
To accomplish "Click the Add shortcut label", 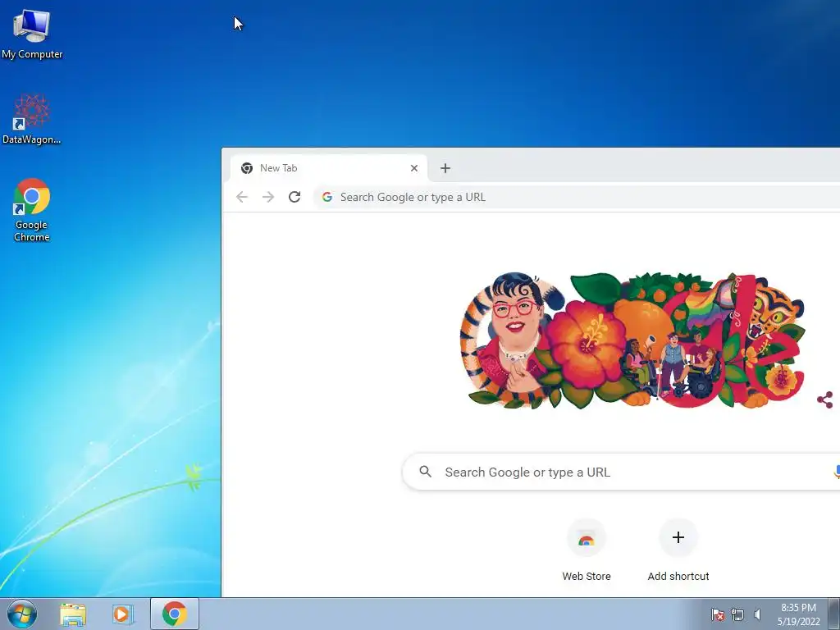I will tap(678, 577).
